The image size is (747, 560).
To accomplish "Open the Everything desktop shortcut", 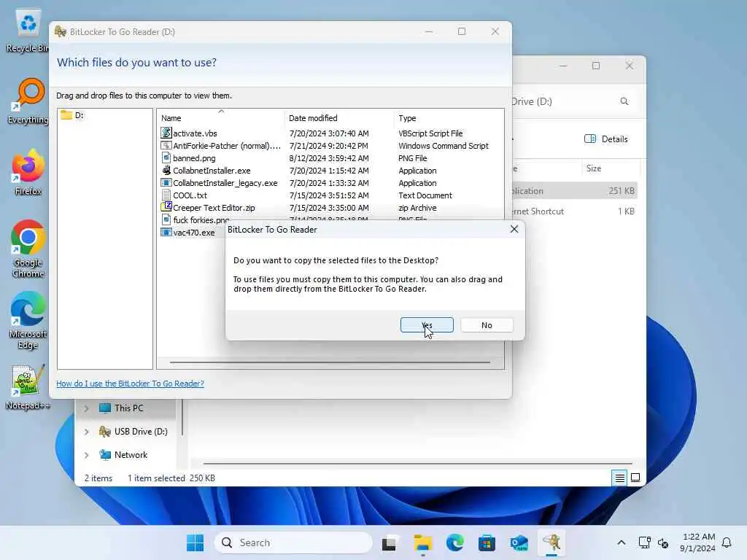I will click(x=27, y=101).
